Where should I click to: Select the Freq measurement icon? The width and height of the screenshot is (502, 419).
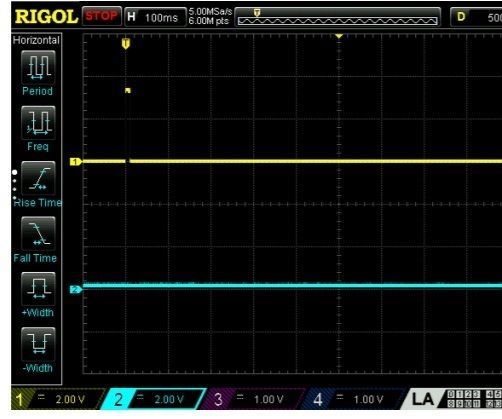[x=38, y=123]
